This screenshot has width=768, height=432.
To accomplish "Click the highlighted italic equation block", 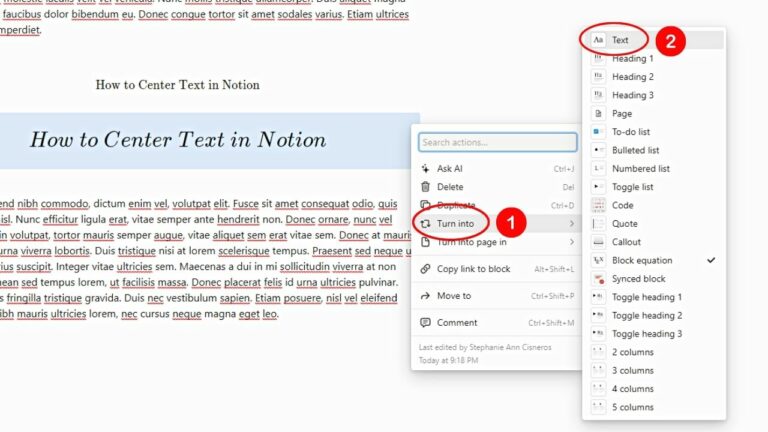I will coord(210,141).
